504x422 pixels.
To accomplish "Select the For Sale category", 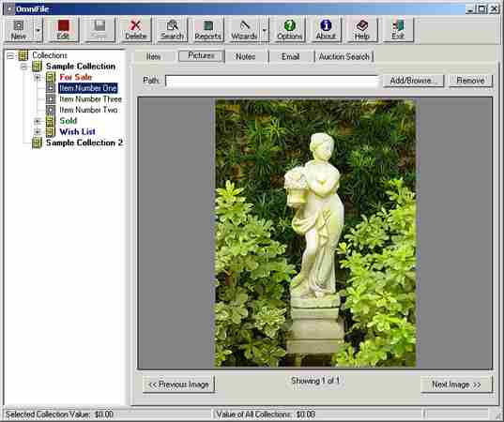I will tap(75, 77).
